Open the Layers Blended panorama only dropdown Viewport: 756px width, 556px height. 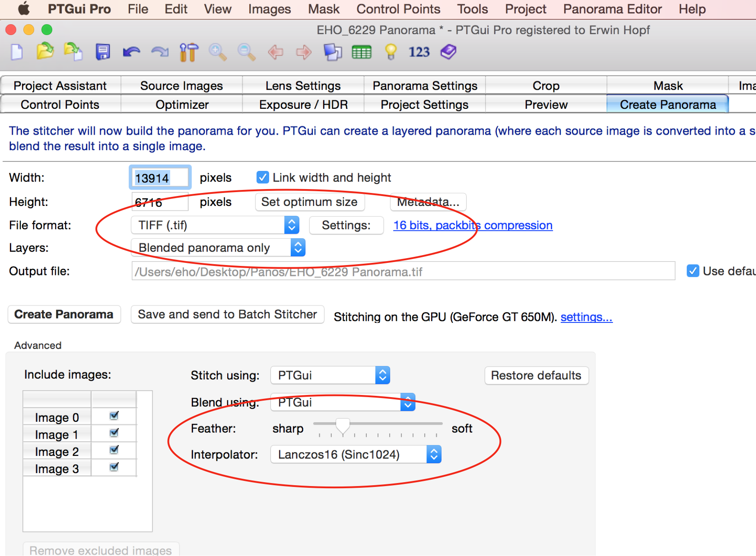pyautogui.click(x=218, y=248)
